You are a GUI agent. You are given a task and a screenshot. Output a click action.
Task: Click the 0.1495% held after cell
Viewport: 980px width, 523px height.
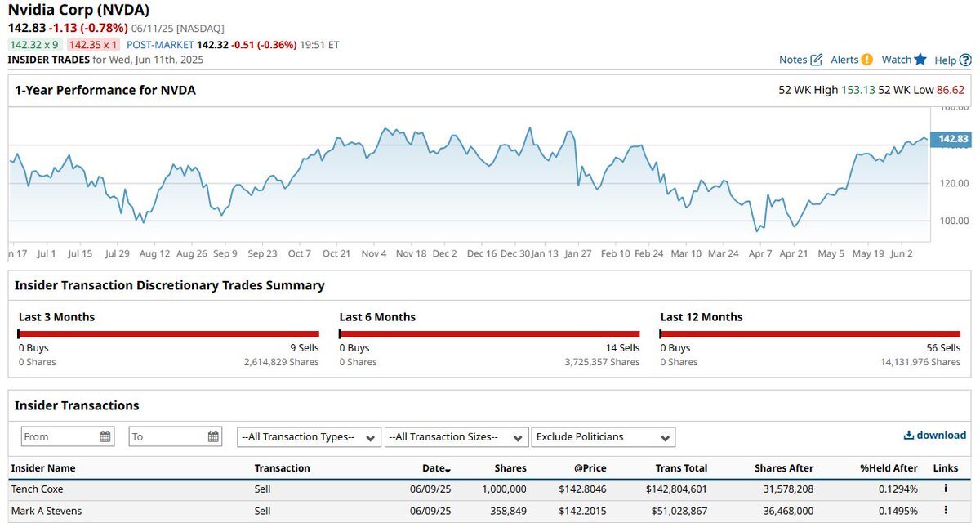(897, 511)
